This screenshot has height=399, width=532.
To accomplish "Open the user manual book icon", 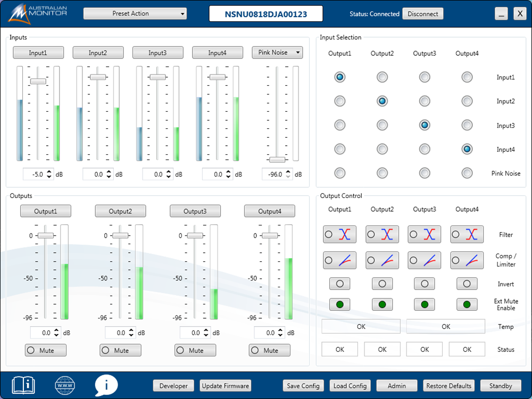I will tap(23, 385).
